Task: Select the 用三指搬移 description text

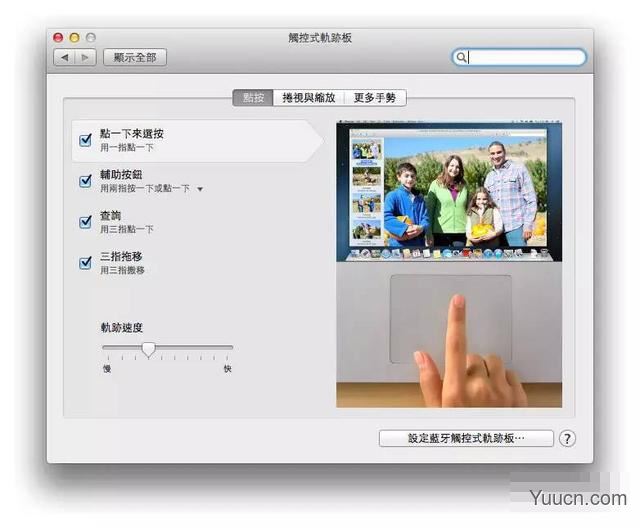Action: click(x=122, y=270)
